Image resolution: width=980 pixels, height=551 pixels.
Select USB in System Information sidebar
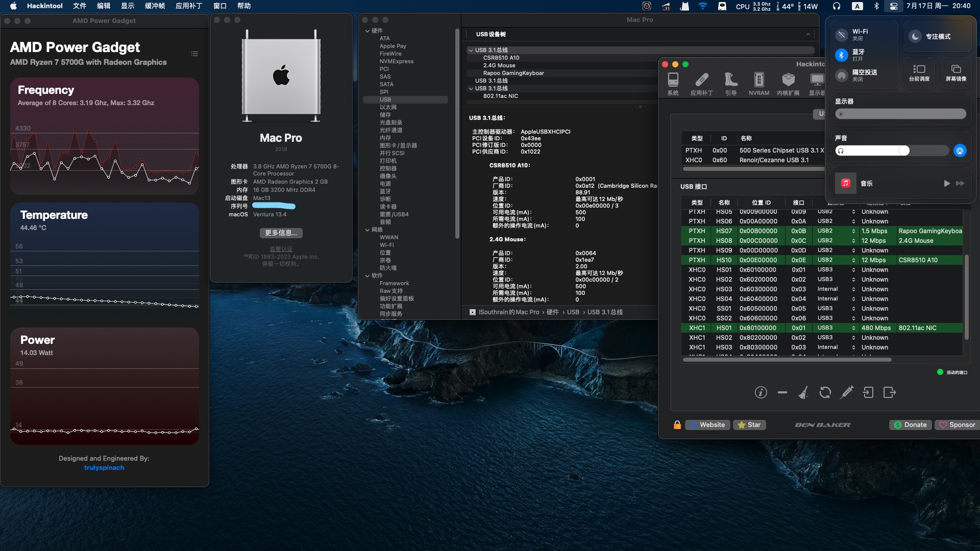pyautogui.click(x=406, y=99)
